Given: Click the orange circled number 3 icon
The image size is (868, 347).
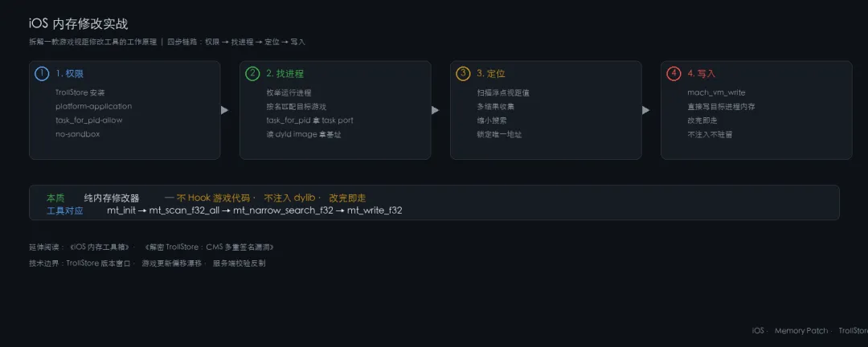Looking at the screenshot, I should (463, 74).
